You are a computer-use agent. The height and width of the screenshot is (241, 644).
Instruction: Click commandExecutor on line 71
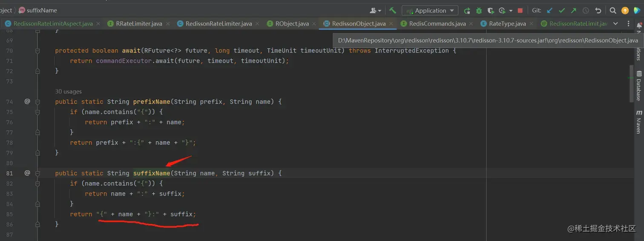click(124, 61)
